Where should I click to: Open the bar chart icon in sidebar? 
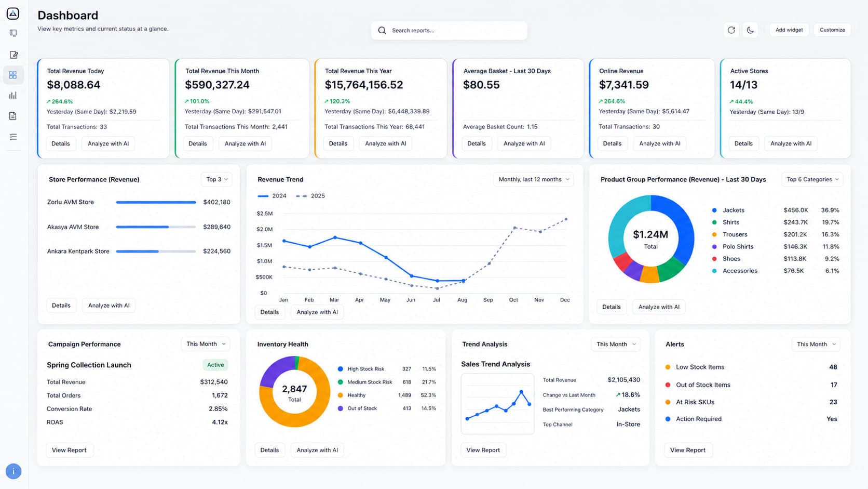[13, 95]
